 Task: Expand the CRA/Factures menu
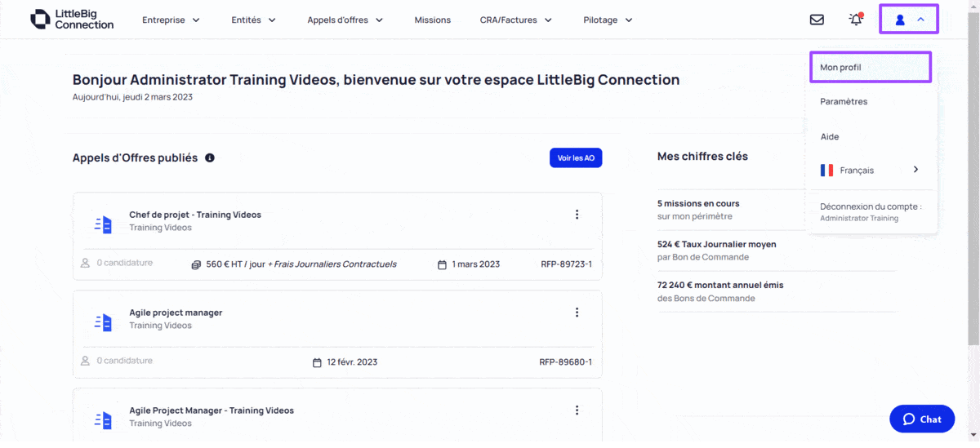(x=516, y=20)
